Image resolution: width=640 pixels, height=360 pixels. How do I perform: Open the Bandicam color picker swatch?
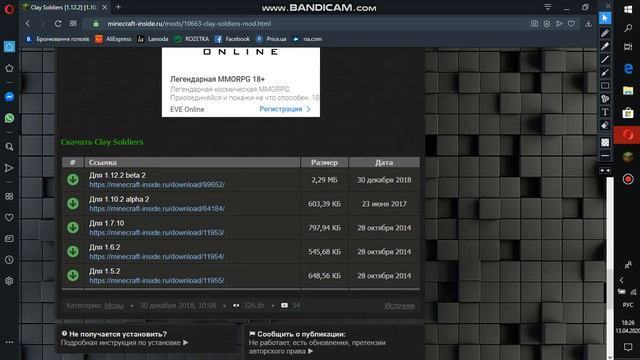605,142
